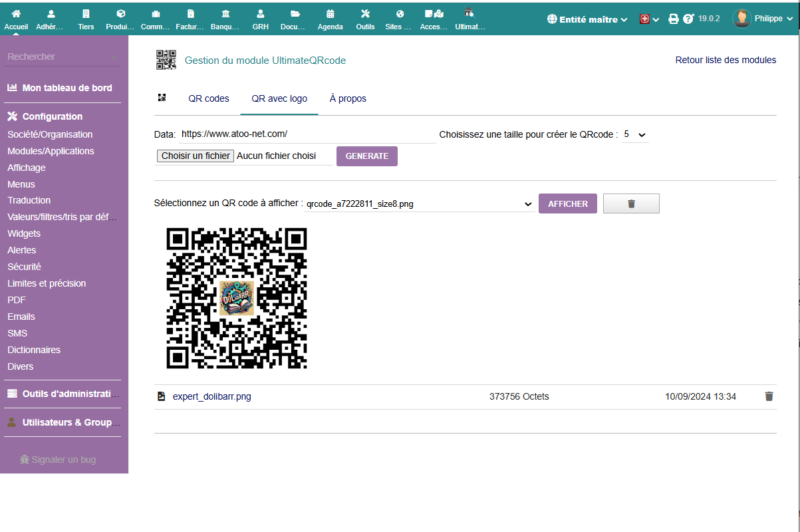Open the GRH person icon
This screenshot has height=532, width=800.
pos(261,13)
